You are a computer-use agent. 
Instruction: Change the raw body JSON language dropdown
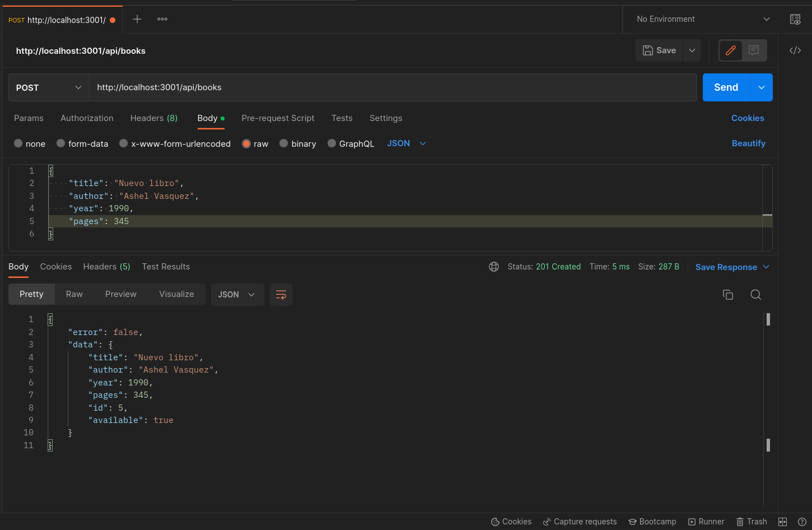407,143
